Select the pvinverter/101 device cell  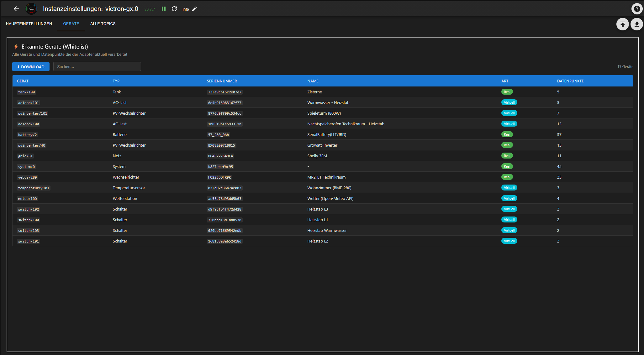(33, 113)
